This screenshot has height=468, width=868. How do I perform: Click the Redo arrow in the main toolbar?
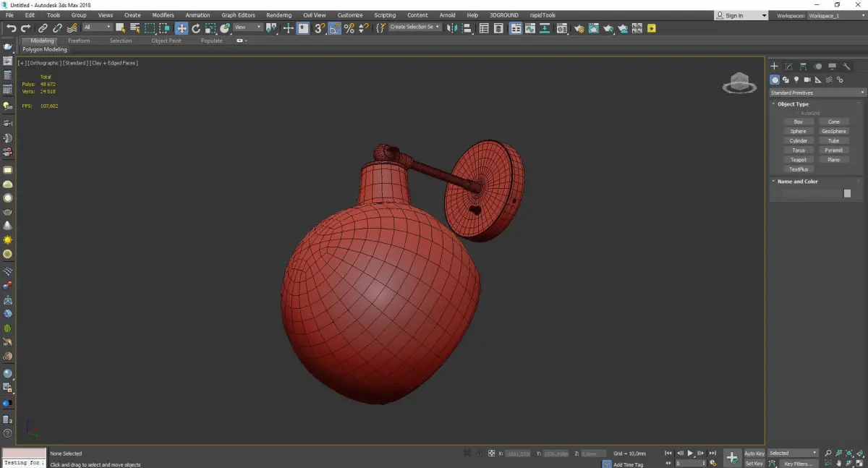(x=25, y=28)
